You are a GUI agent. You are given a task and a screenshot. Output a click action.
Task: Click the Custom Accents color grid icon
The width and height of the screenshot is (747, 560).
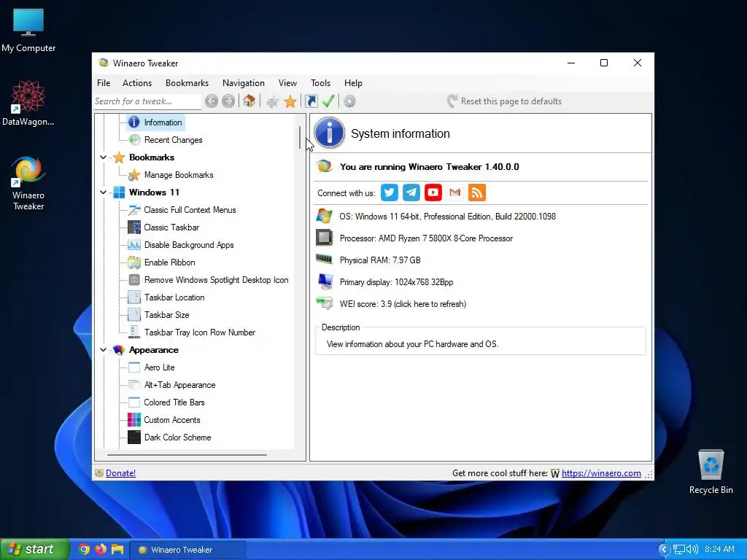coord(134,419)
